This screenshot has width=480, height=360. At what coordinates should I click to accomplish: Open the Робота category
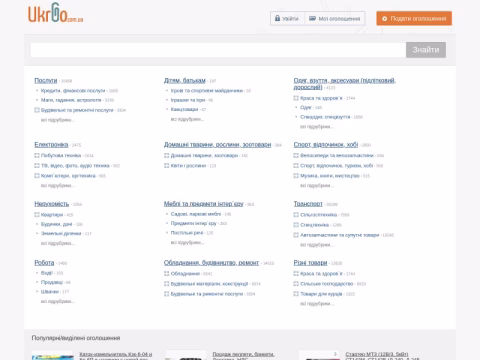(44, 263)
